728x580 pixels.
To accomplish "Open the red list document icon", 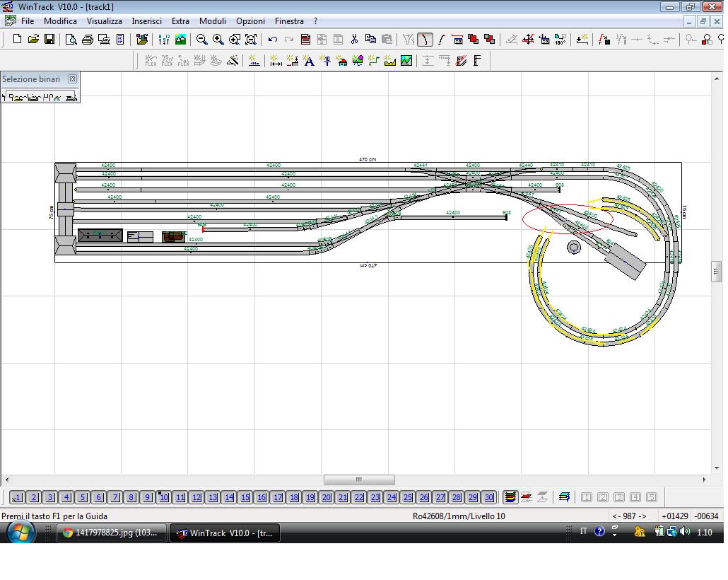I will point(305,40).
